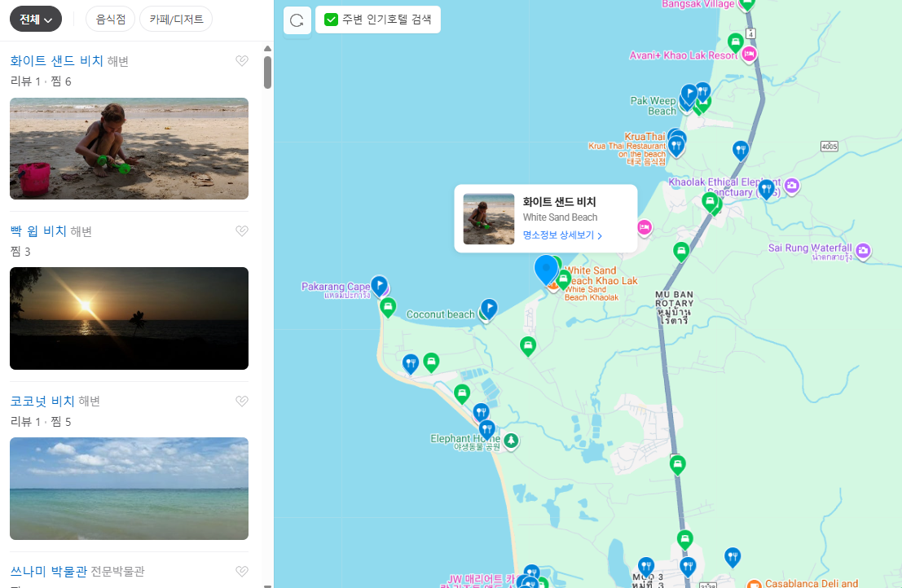Click the blue restaurant pin at bottom right
The height and width of the screenshot is (588, 902).
click(x=733, y=556)
